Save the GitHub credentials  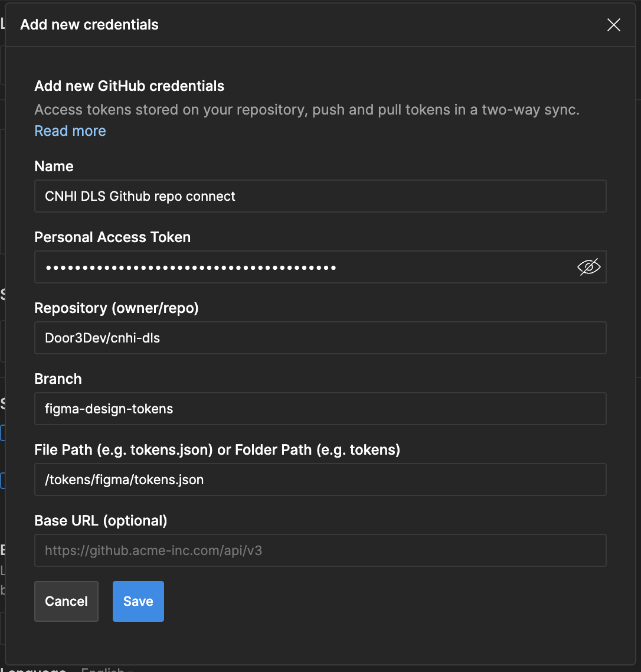(x=138, y=601)
